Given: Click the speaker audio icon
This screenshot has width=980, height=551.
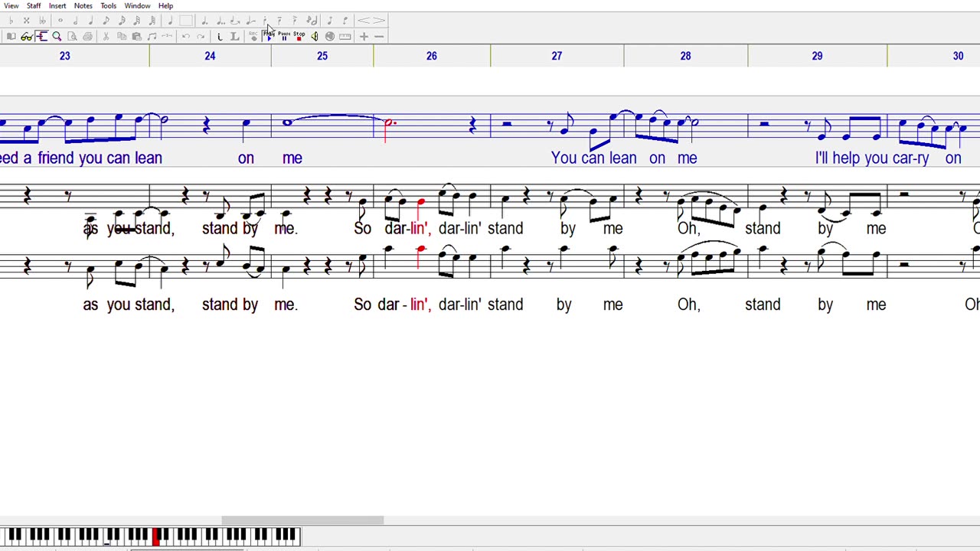Looking at the screenshot, I should coord(315,36).
